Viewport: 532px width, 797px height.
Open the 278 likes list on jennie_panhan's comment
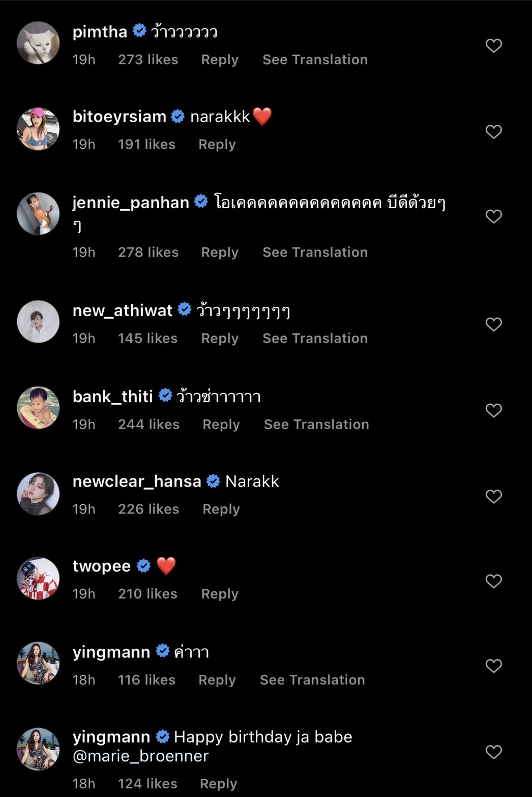[x=149, y=252]
